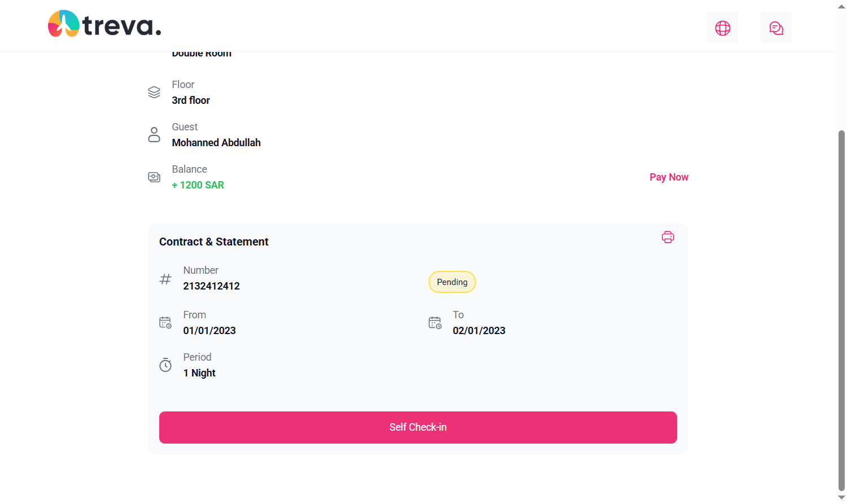Click the From date calendar icon
The width and height of the screenshot is (847, 504).
pyautogui.click(x=165, y=322)
